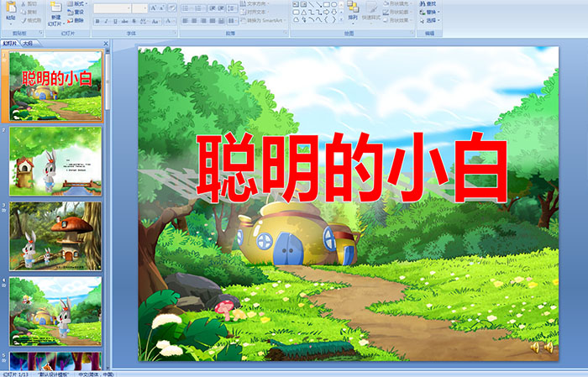The image size is (588, 377).
Task: Open Shape Effects (形状效果) menu
Action: (x=398, y=20)
